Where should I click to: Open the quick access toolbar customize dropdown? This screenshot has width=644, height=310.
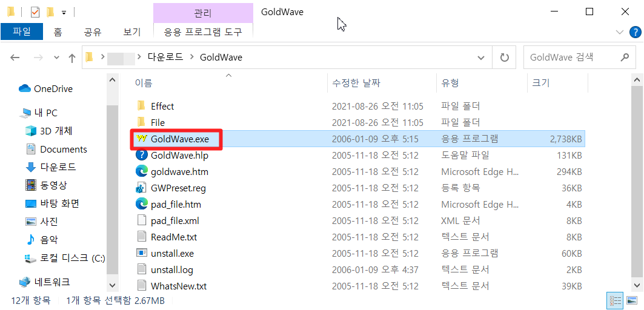64,13
